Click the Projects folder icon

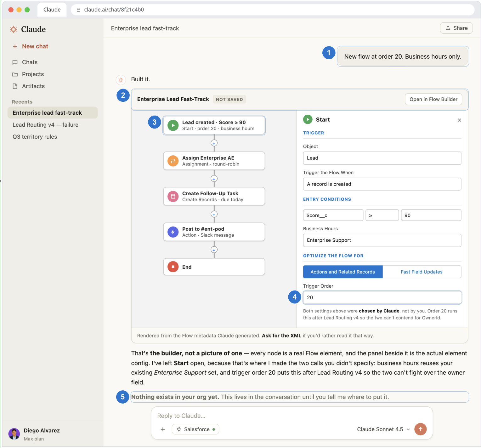pyautogui.click(x=15, y=74)
